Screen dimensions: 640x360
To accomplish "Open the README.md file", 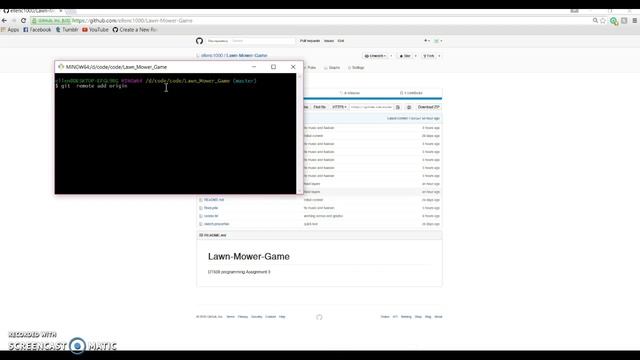I will pos(214,200).
